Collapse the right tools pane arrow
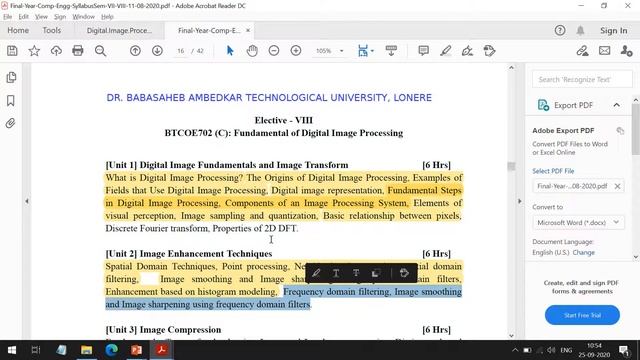The width and height of the screenshot is (640, 360). tap(520, 201)
